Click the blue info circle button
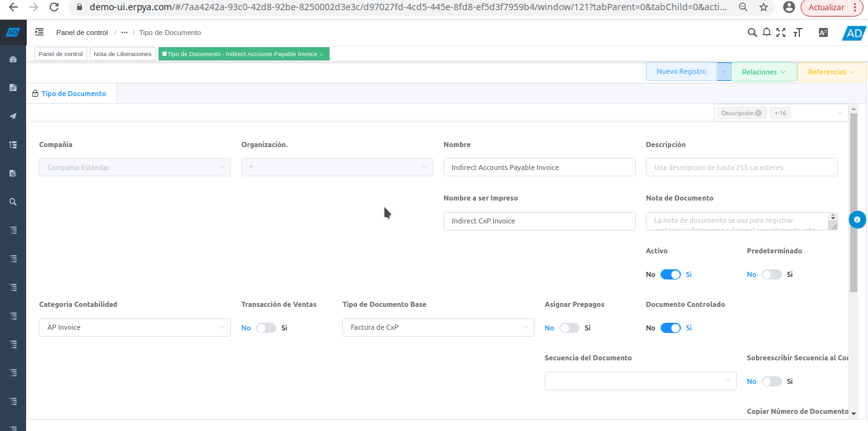868x431 pixels. (857, 220)
